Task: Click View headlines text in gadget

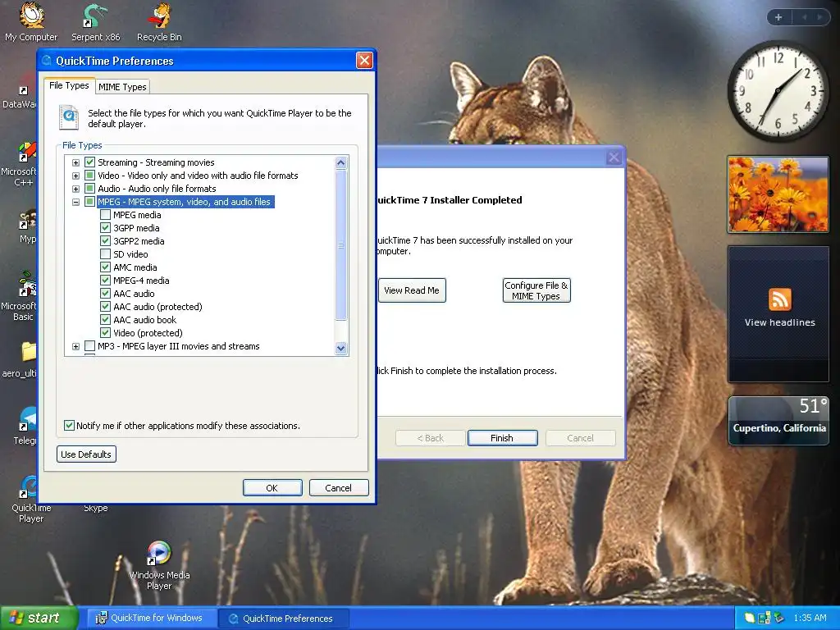Action: (779, 322)
